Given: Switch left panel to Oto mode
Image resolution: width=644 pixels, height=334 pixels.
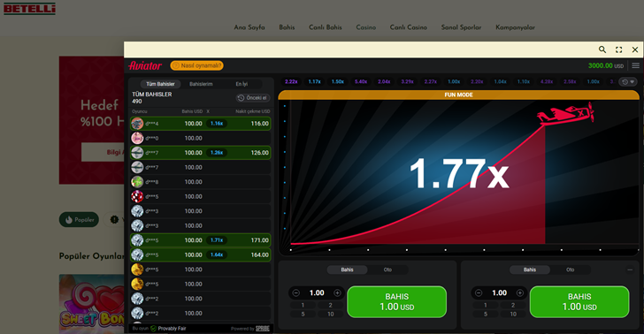Looking at the screenshot, I should (x=387, y=270).
